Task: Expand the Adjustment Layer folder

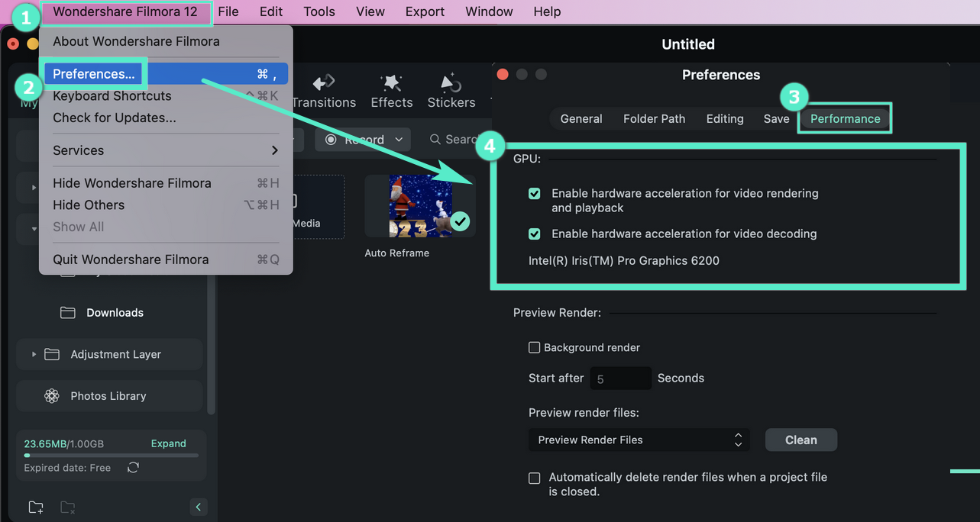Action: 34,354
